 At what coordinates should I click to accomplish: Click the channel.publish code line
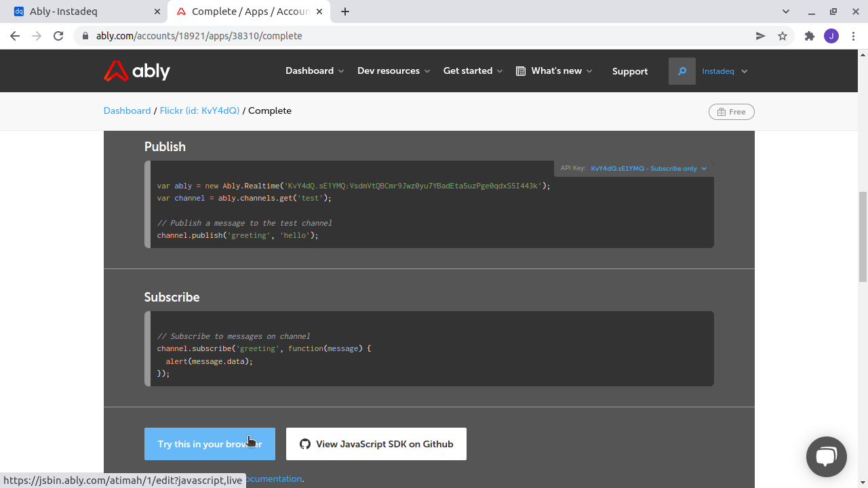[x=237, y=235]
